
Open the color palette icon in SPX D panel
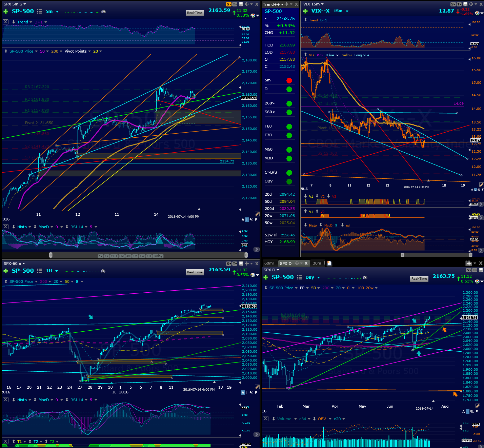pos(477,281)
